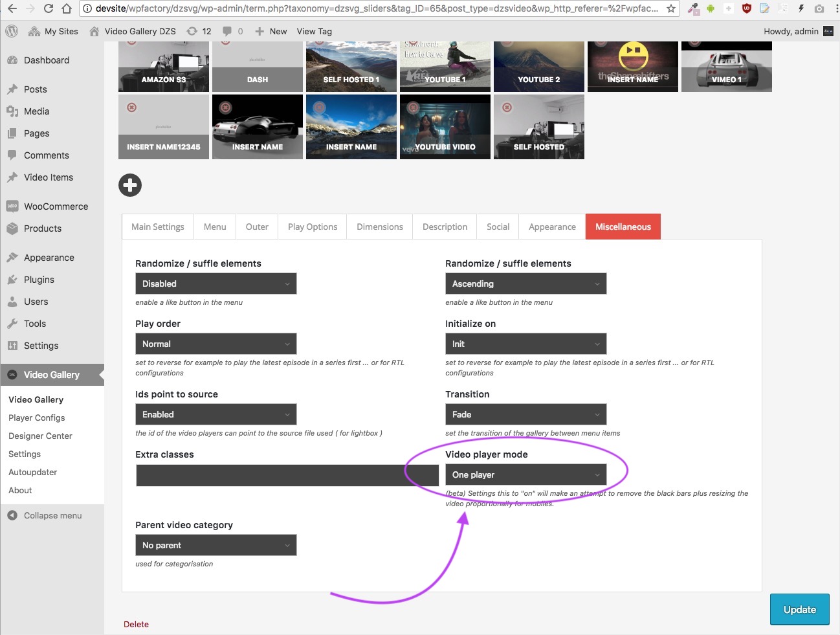
Task: Select the DASH video thumbnail
Action: coord(258,67)
